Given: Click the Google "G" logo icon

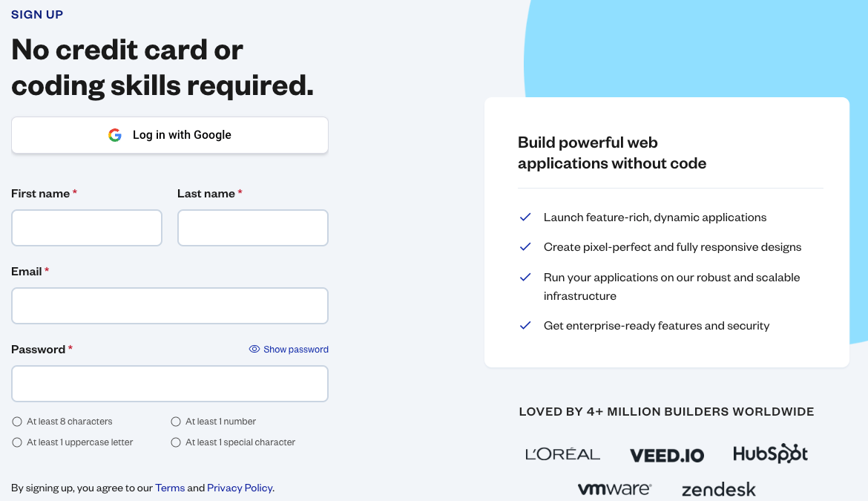Looking at the screenshot, I should click(115, 134).
